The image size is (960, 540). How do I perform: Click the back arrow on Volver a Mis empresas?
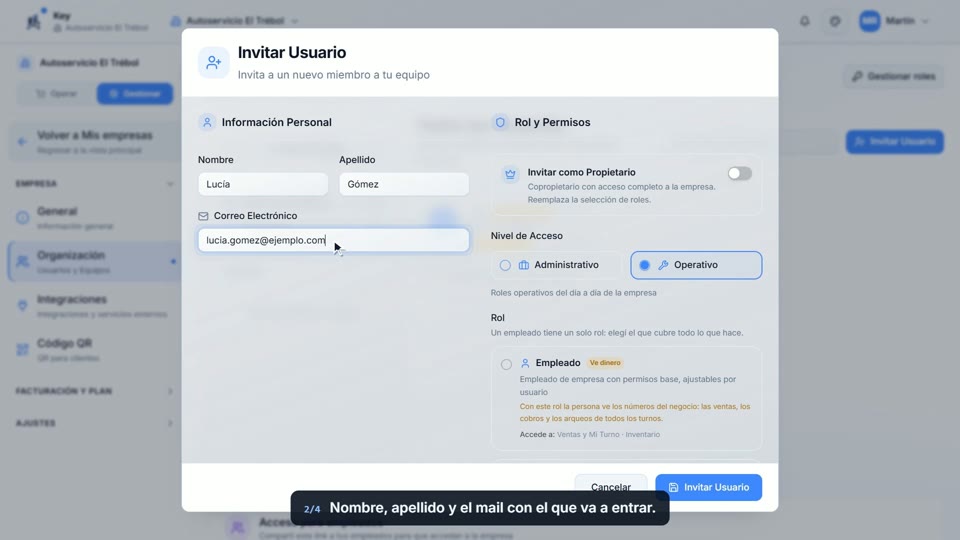tap(22, 142)
